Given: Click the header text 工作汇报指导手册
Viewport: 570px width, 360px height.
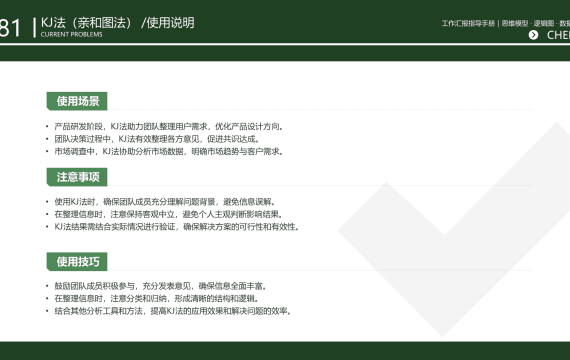Looking at the screenshot, I should [x=468, y=24].
